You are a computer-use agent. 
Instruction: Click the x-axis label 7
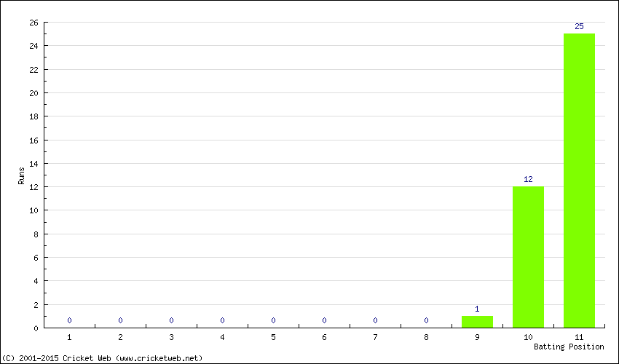[375, 337]
